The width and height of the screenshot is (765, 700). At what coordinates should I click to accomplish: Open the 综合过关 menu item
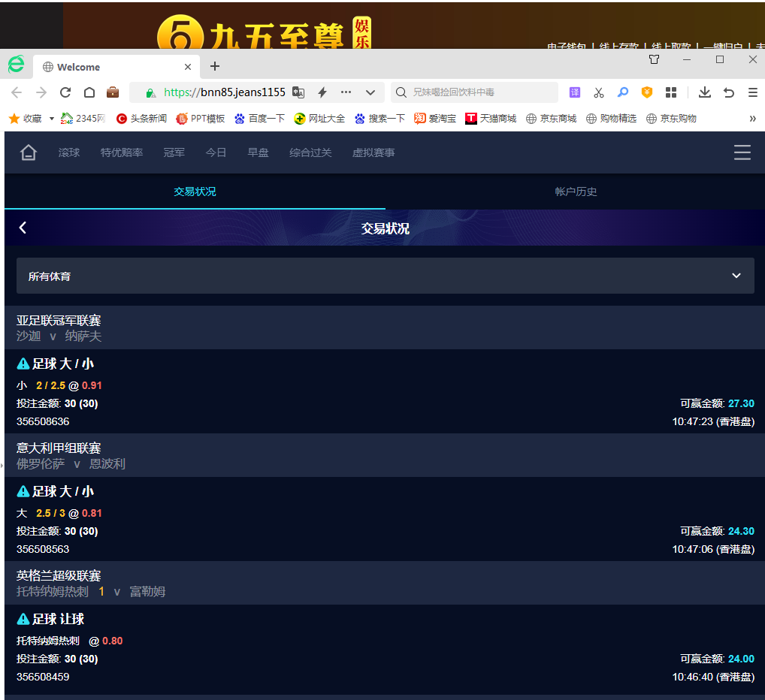(310, 152)
